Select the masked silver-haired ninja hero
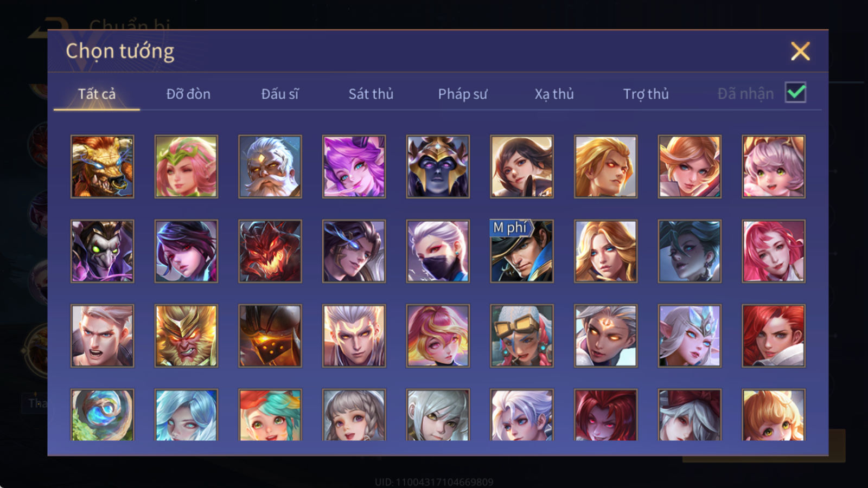The image size is (868, 488). coord(438,251)
